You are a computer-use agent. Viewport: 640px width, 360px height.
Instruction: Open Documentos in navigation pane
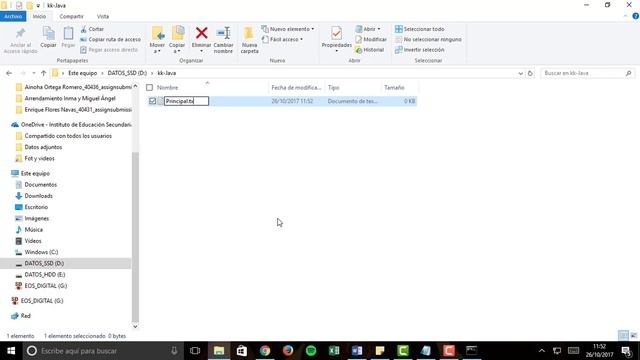[40, 184]
